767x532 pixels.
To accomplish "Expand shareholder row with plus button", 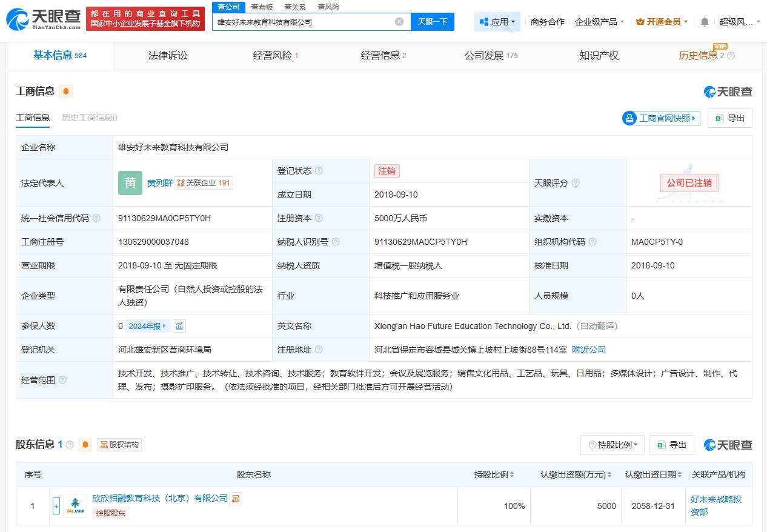I will tap(56, 506).
